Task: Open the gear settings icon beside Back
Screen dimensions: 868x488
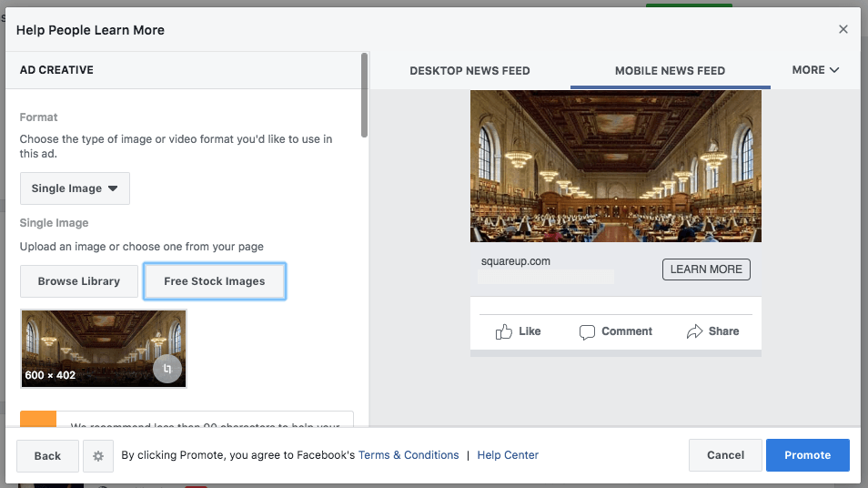Action: click(98, 456)
